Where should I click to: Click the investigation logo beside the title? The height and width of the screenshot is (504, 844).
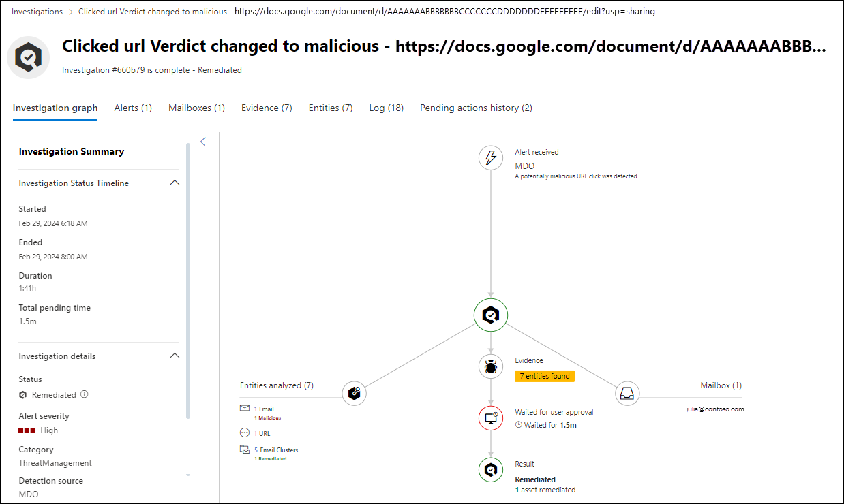tap(29, 58)
